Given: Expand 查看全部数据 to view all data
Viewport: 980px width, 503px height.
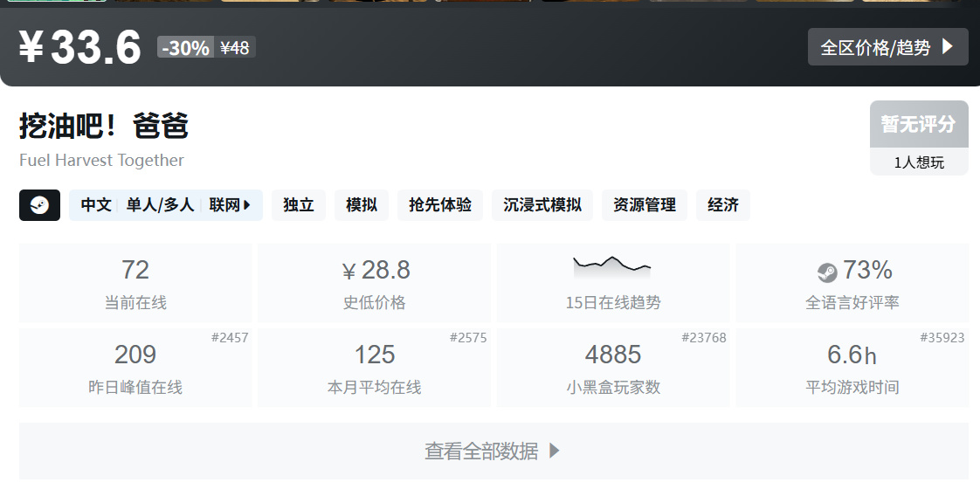Looking at the screenshot, I should pos(493,451).
